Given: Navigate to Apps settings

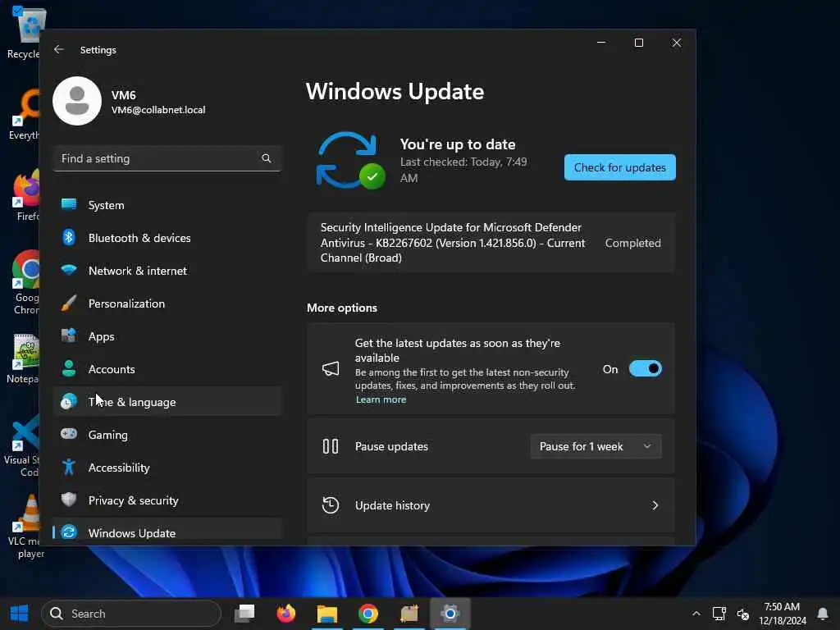Looking at the screenshot, I should 167,336.
